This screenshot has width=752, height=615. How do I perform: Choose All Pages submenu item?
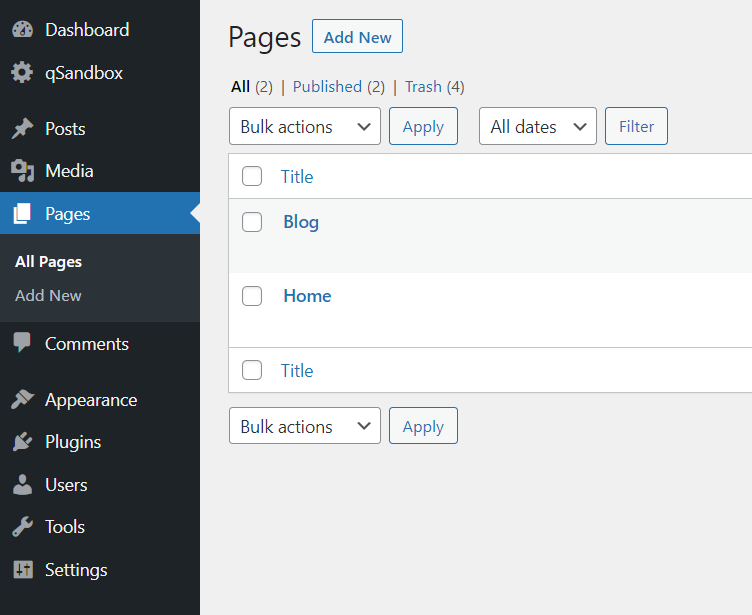pos(48,262)
